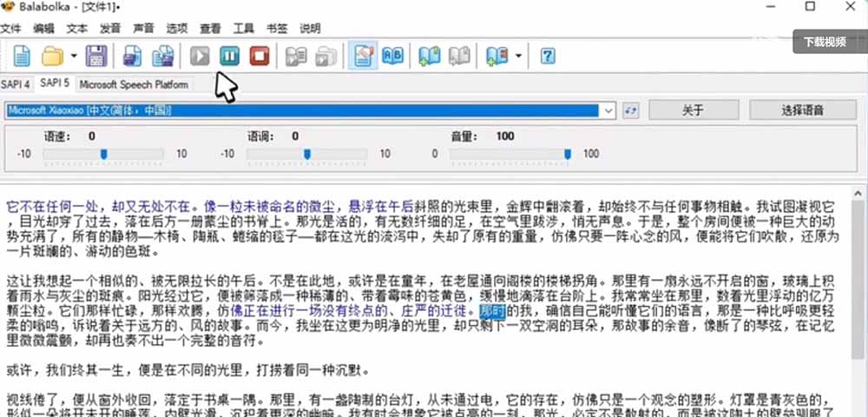Switch to the Microsoft Speech Platform tab

click(x=134, y=85)
